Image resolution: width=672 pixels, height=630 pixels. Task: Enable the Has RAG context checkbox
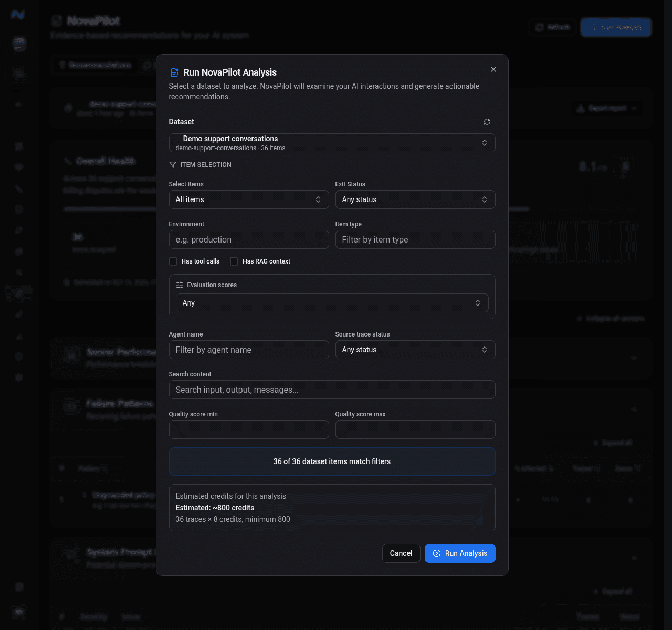(234, 261)
